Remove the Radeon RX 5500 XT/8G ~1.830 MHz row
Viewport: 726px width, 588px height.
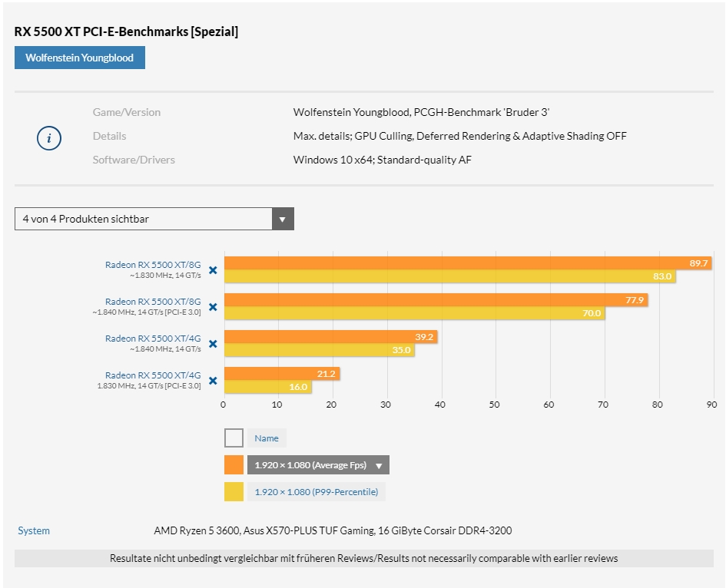pyautogui.click(x=213, y=270)
